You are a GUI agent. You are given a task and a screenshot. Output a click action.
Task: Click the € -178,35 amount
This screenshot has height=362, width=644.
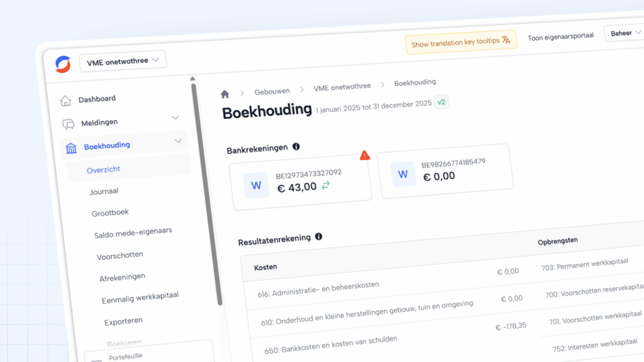coord(511,326)
